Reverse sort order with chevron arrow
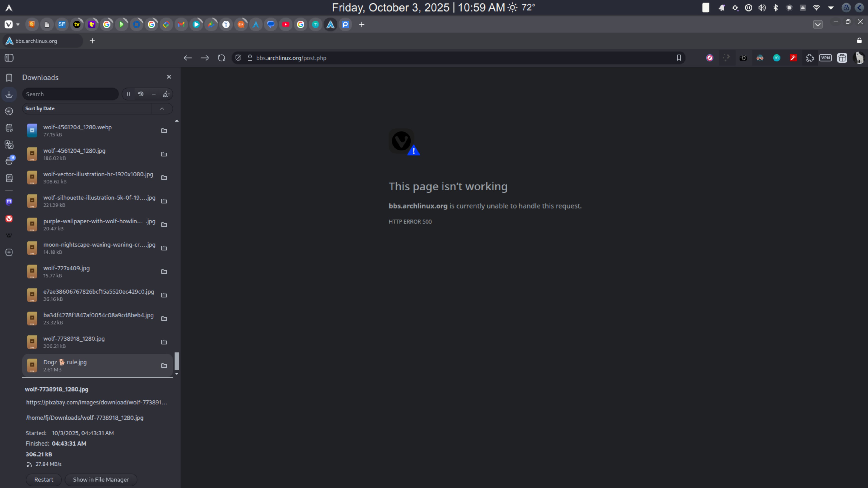The image size is (868, 488). click(x=162, y=108)
